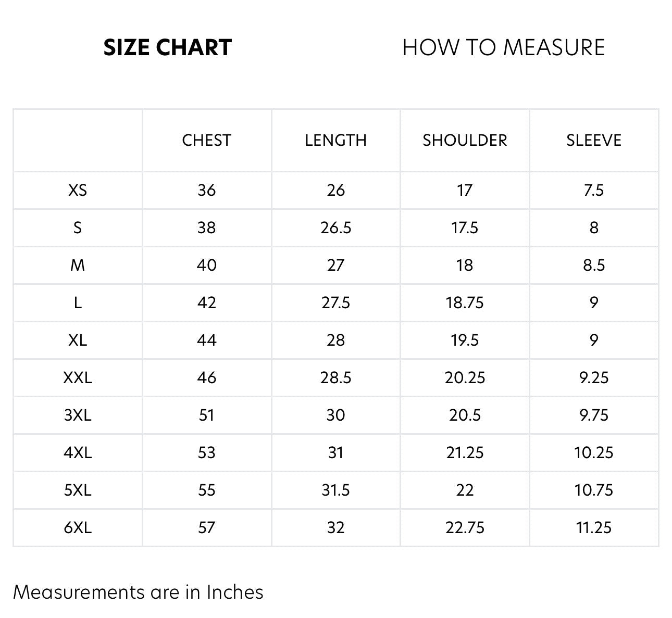Select the 3XL size row label
Viewport: 672px width, 618px height.
[x=78, y=415]
